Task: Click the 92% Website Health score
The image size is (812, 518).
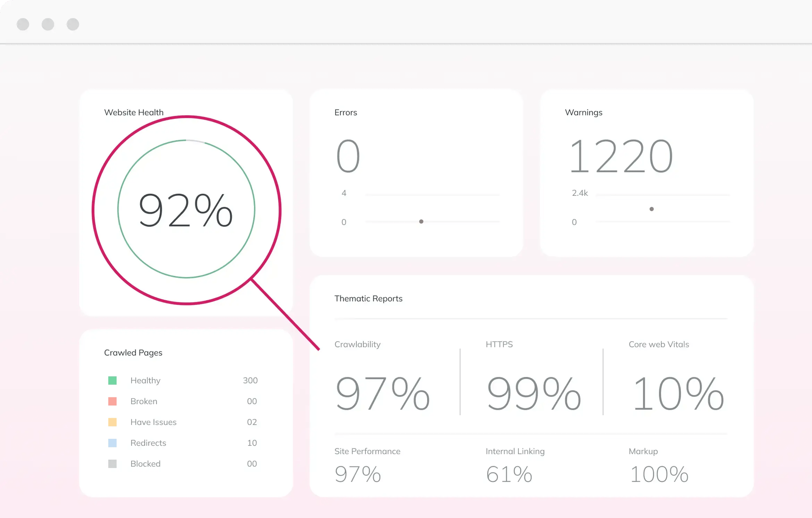Action: [186, 210]
